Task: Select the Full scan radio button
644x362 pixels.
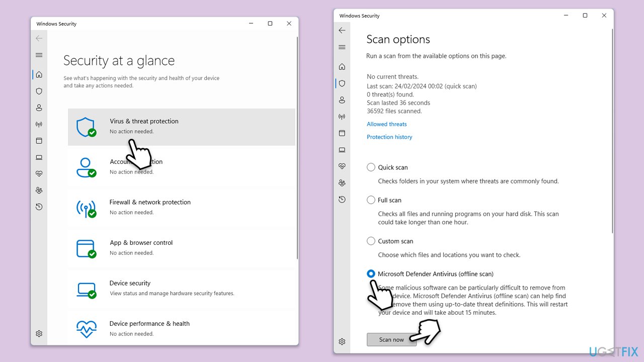Action: [371, 200]
